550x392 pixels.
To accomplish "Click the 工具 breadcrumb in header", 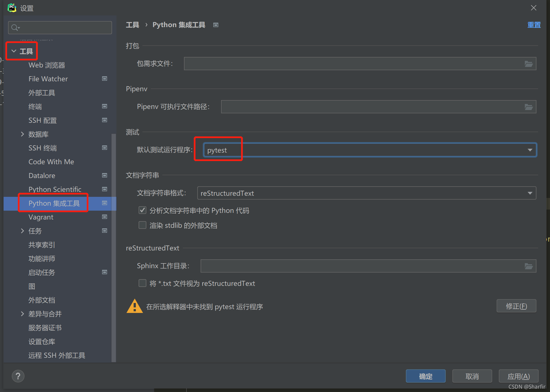I will tap(133, 25).
